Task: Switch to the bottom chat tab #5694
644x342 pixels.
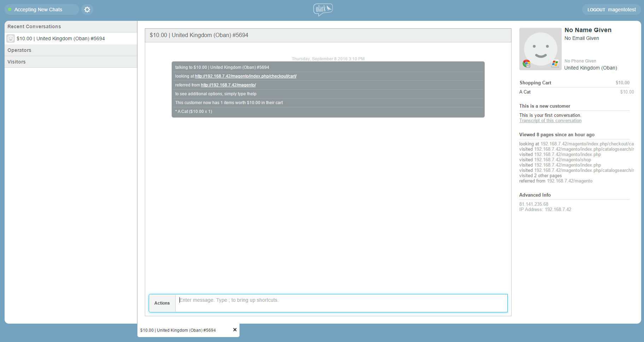Action: (x=178, y=330)
